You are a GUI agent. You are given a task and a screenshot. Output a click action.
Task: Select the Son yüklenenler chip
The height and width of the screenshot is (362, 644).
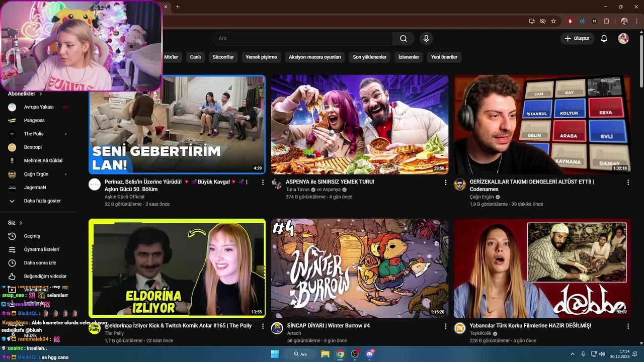370,57
